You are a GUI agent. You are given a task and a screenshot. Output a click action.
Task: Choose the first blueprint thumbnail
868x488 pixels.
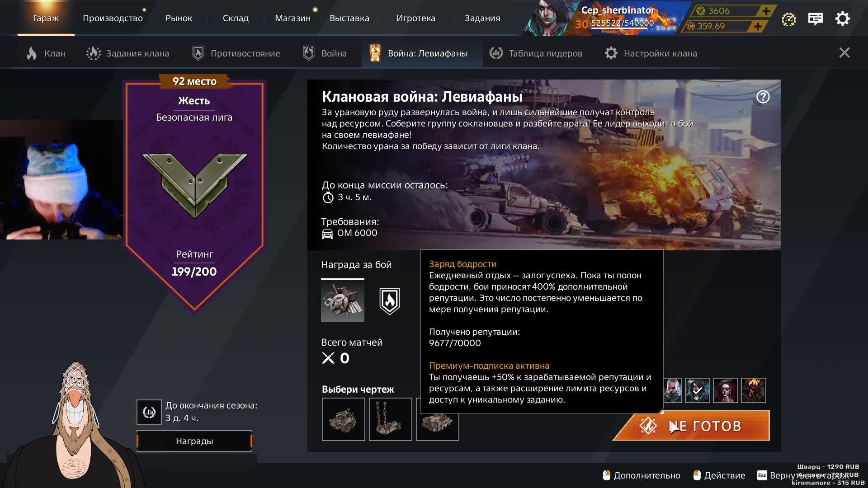pyautogui.click(x=344, y=419)
